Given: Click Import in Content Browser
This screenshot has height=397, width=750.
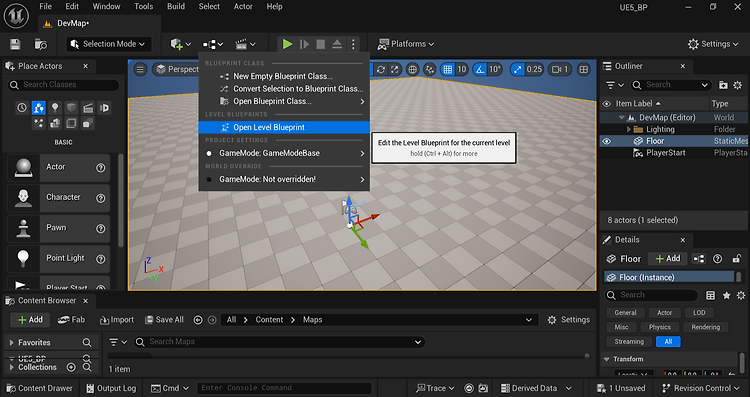Looking at the screenshot, I should pyautogui.click(x=117, y=320).
